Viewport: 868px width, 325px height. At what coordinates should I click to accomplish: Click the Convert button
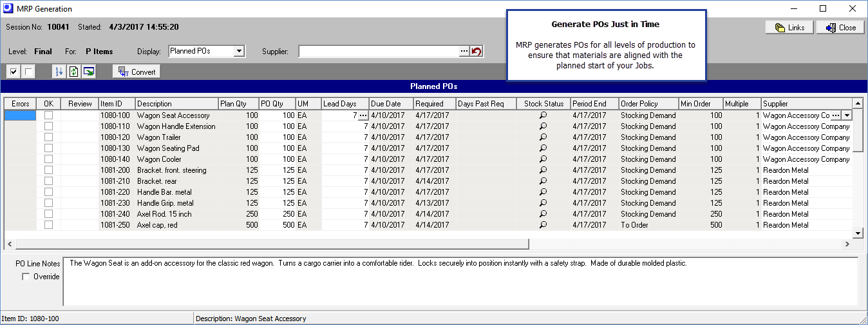coord(137,72)
